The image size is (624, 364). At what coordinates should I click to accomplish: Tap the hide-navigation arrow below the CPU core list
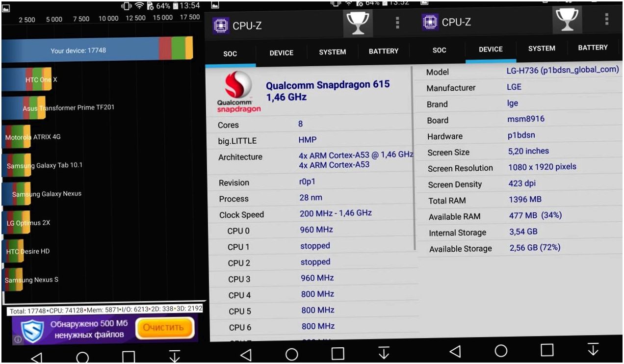click(x=384, y=353)
